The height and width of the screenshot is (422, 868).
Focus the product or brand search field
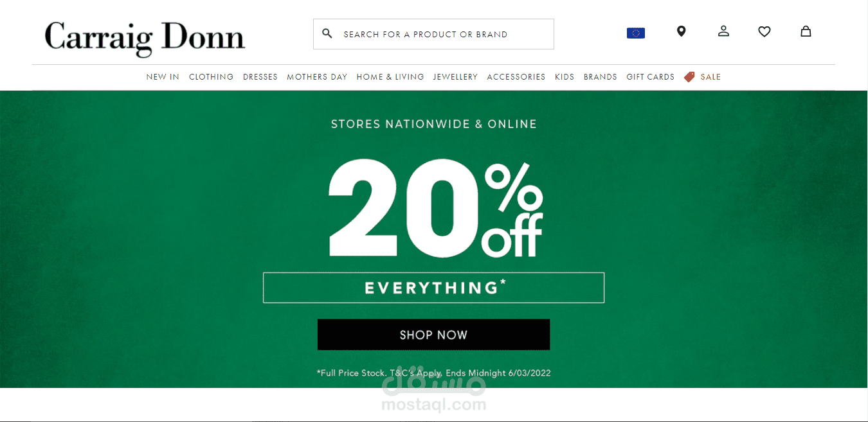pyautogui.click(x=433, y=34)
